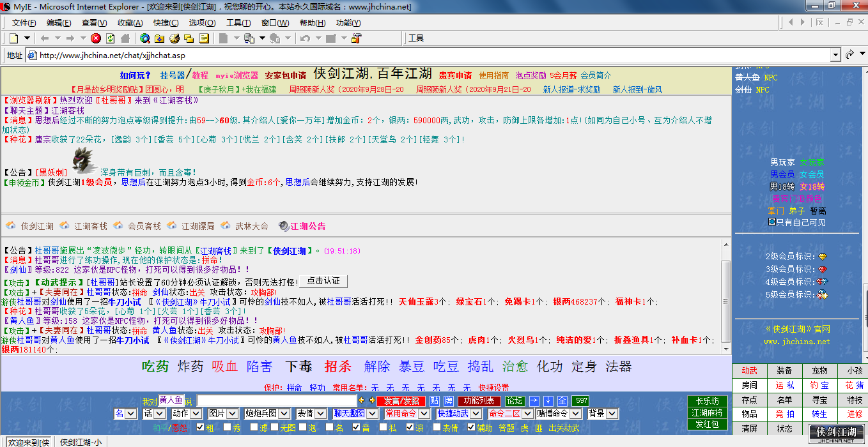The width and height of the screenshot is (868, 447).
Task: Toggle the 粗 checkbox
Action: tap(200, 427)
